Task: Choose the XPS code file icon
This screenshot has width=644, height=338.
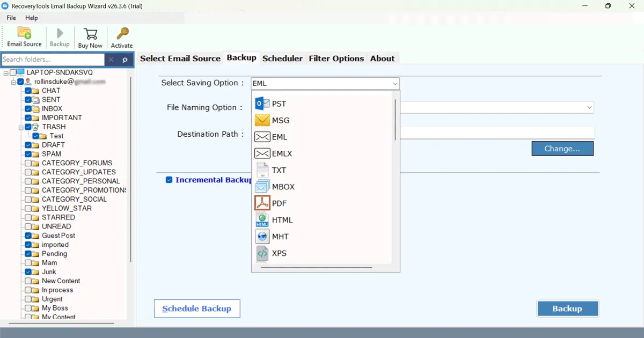Action: click(x=262, y=253)
